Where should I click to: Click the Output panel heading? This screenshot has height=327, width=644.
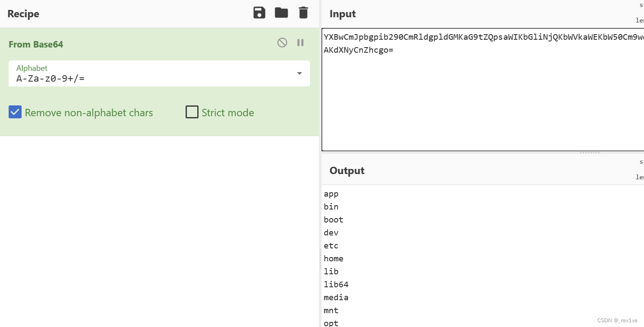347,170
